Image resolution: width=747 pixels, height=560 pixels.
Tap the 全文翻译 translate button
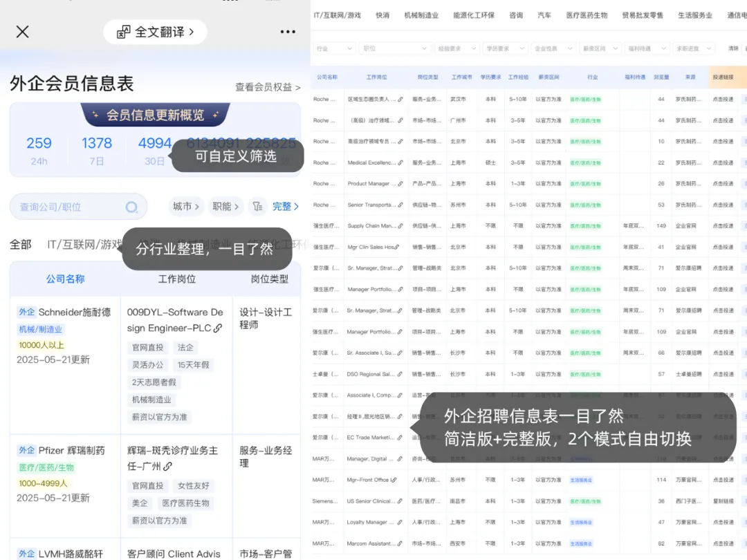[x=156, y=32]
